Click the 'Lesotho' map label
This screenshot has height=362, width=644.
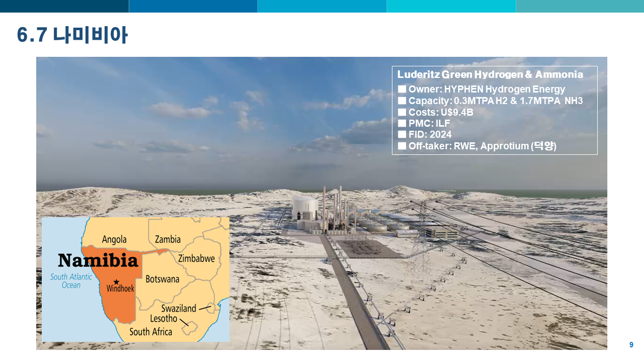[x=164, y=319]
